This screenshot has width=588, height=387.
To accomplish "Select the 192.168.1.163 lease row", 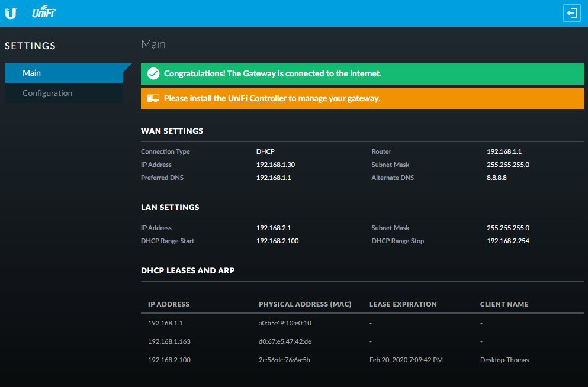I will (x=169, y=341).
